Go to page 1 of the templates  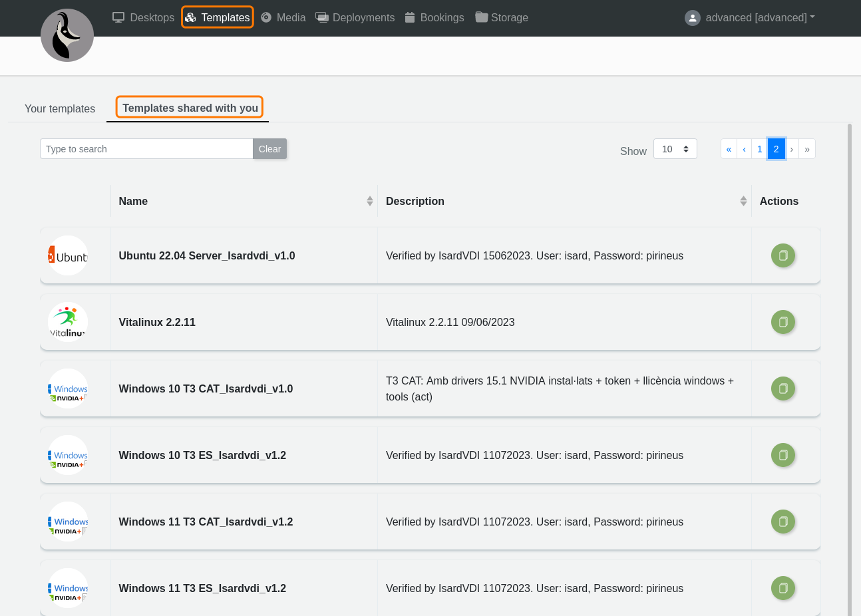coord(759,149)
